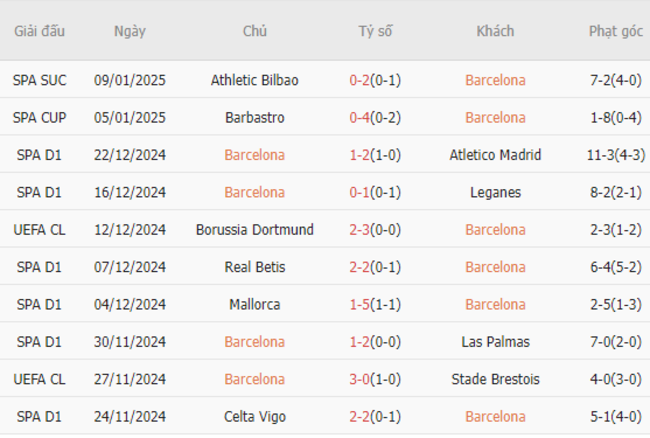Click the Real Betis team name

click(x=255, y=267)
